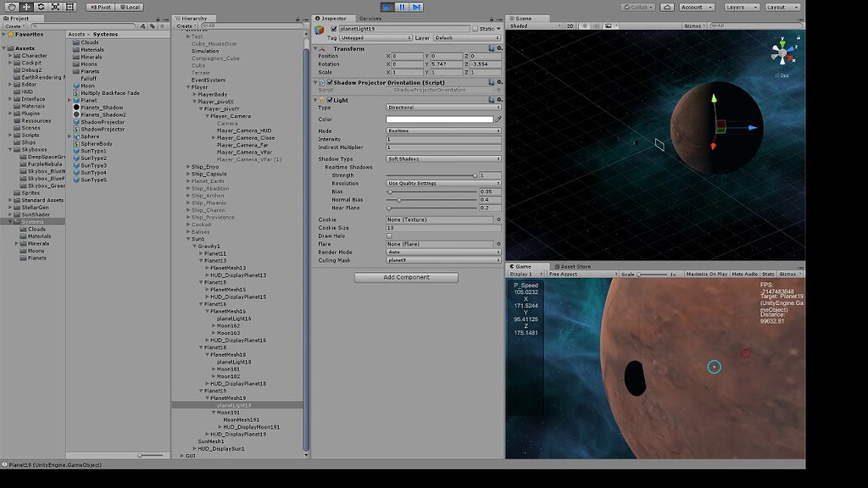The image size is (868, 488).
Task: Click the Add Component button
Action: [x=405, y=276]
